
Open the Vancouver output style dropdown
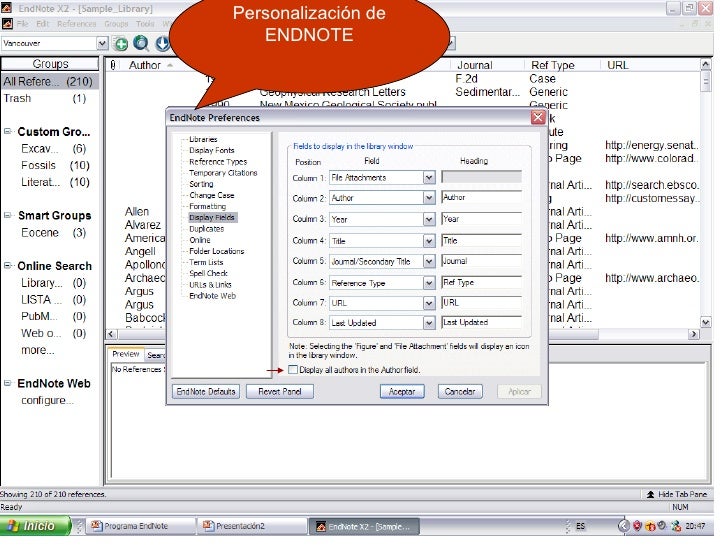click(x=103, y=43)
